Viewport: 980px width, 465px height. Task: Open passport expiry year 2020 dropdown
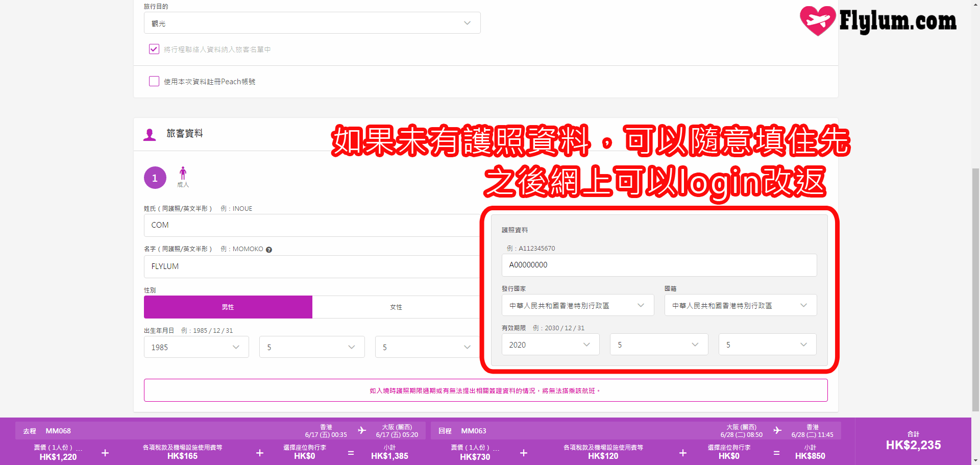click(550, 345)
